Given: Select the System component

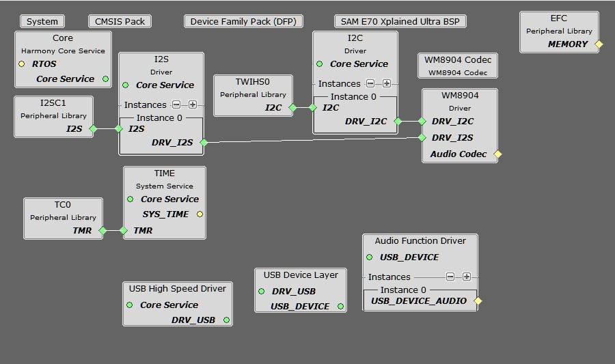Looking at the screenshot, I should 42,22.
